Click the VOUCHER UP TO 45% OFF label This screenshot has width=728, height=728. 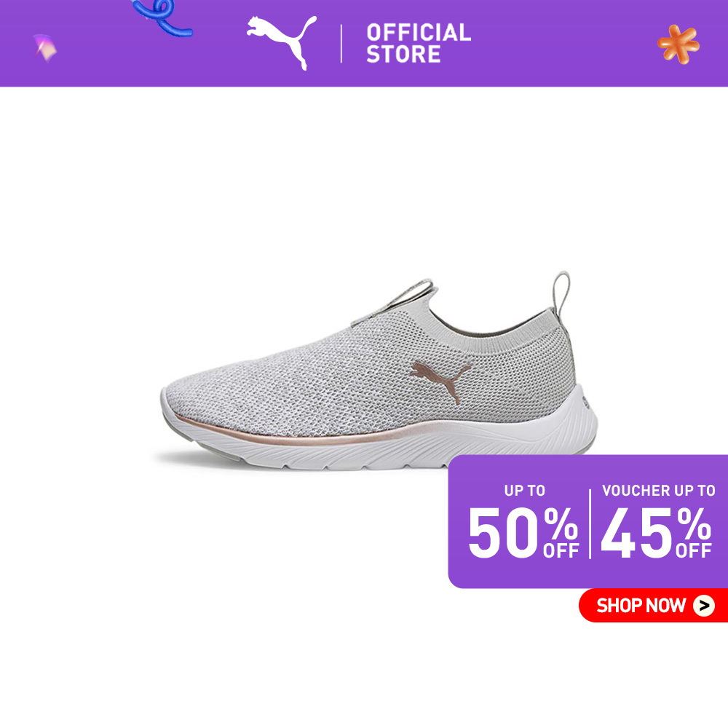coord(657,522)
